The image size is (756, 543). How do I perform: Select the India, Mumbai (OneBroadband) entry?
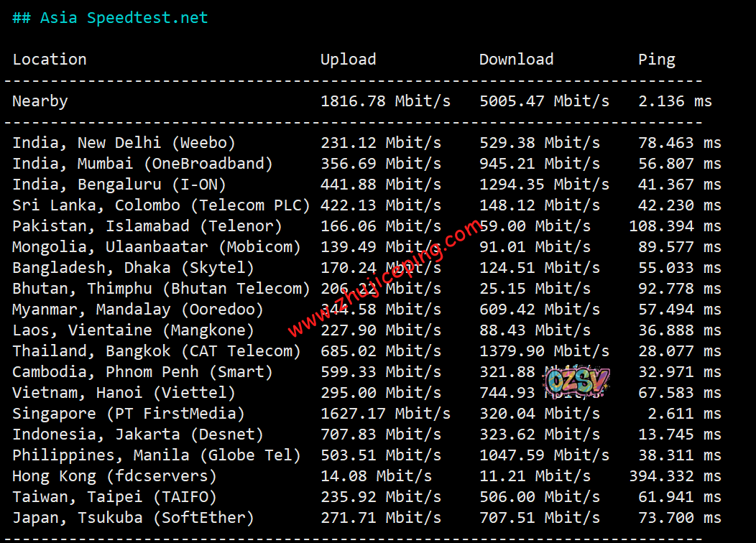[142, 164]
